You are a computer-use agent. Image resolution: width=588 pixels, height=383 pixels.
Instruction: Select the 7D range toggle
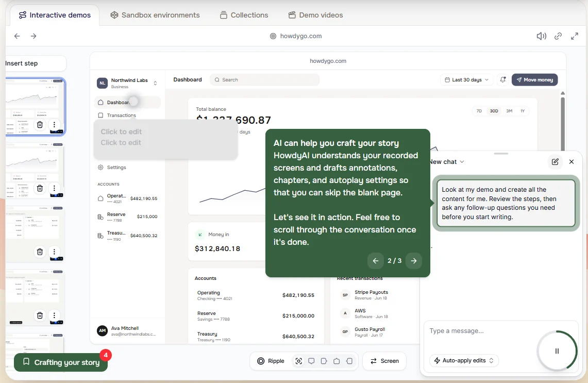479,111
